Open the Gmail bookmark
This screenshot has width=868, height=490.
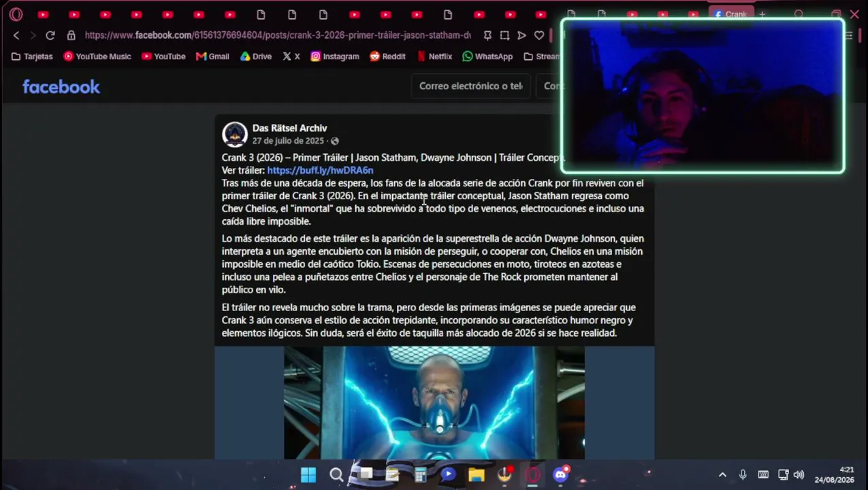click(212, 56)
